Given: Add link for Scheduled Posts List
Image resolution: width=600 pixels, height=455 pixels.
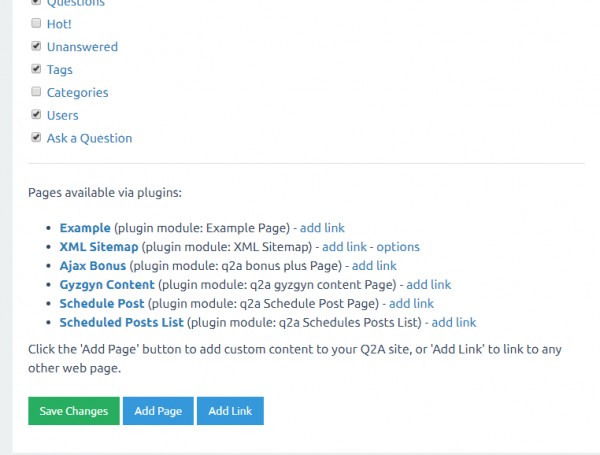Looking at the screenshot, I should pos(452,323).
